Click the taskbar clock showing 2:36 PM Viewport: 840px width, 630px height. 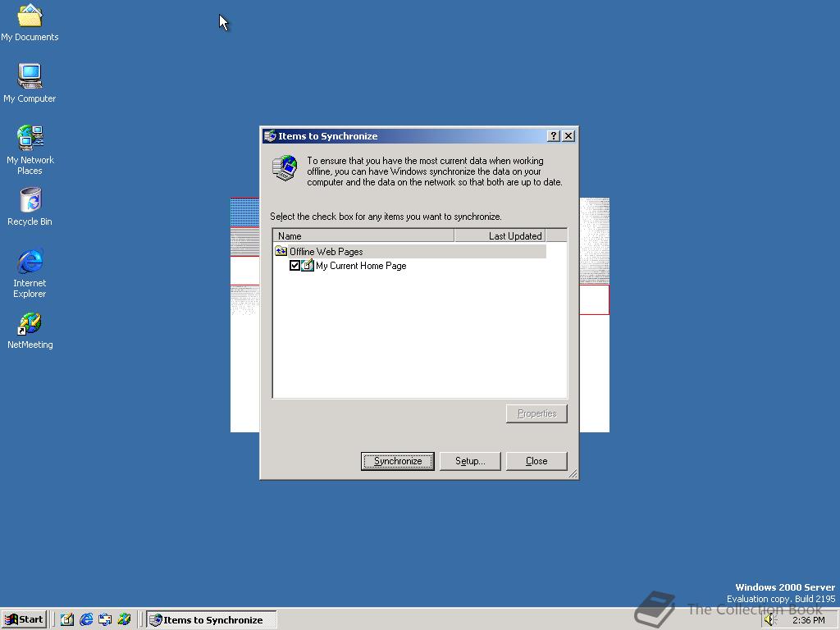coord(808,620)
